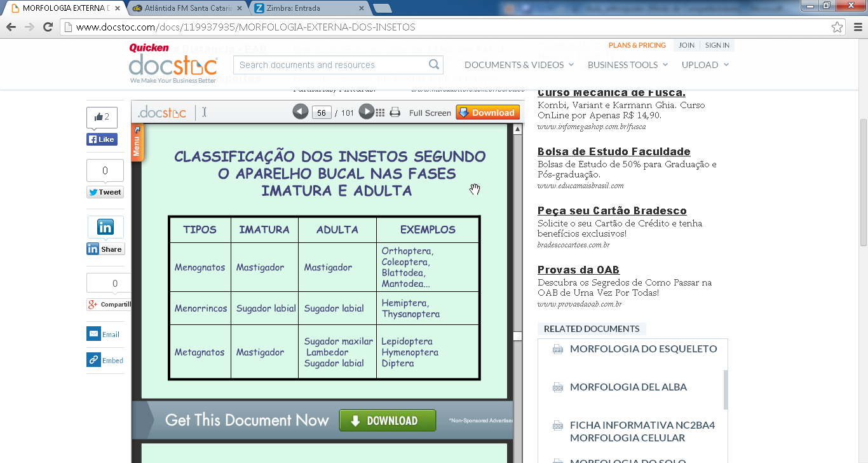The image size is (868, 463).
Task: Open MORFOLOGIA DEL ALBA related document
Action: pyautogui.click(x=628, y=387)
